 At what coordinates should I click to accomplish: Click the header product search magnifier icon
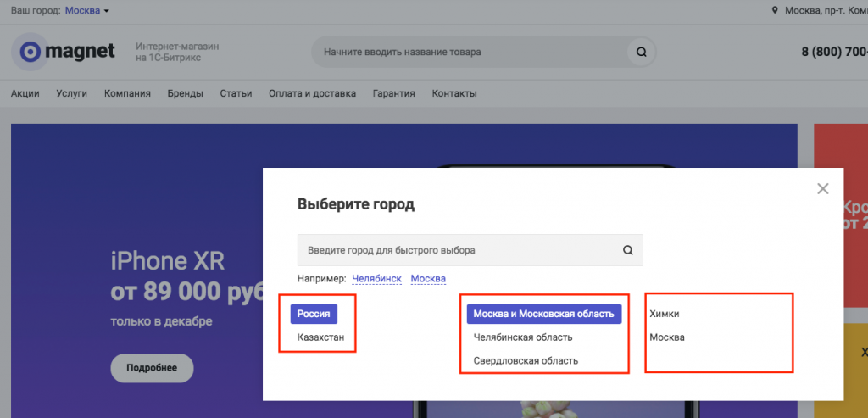click(x=641, y=52)
